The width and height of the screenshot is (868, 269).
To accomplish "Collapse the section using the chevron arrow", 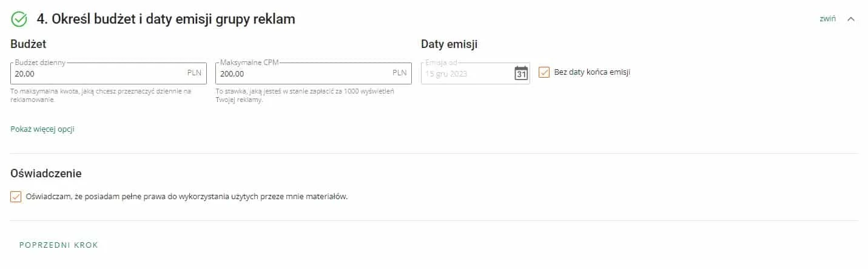I will click(x=851, y=19).
